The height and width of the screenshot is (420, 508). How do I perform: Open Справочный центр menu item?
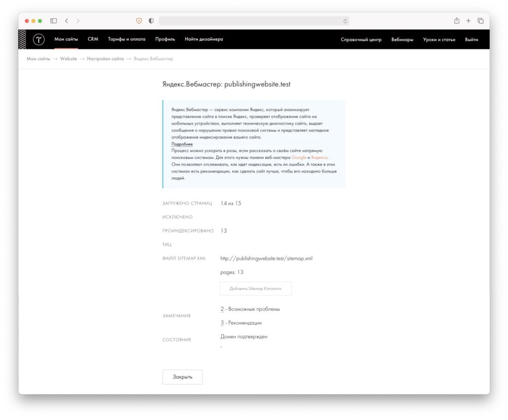pyautogui.click(x=361, y=40)
